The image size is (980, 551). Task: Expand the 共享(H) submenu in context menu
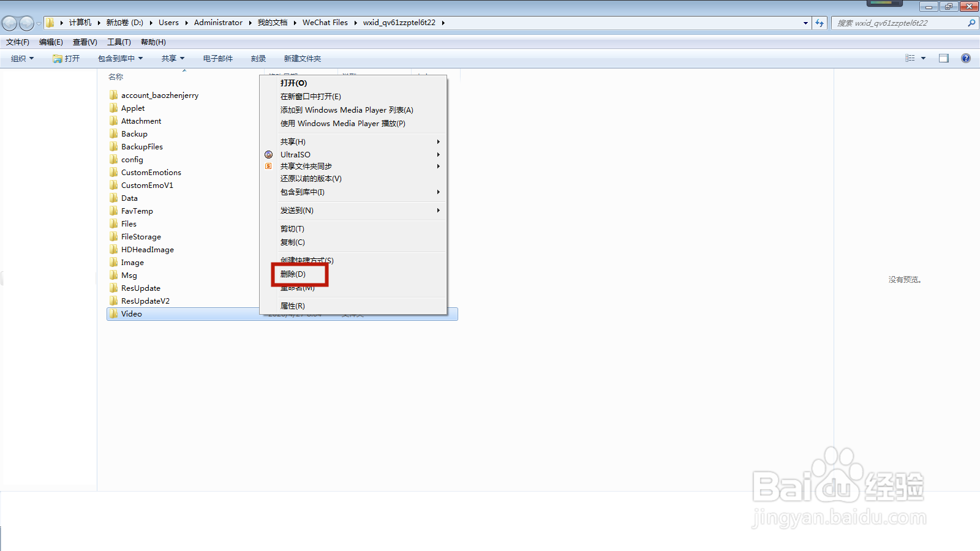(x=438, y=141)
